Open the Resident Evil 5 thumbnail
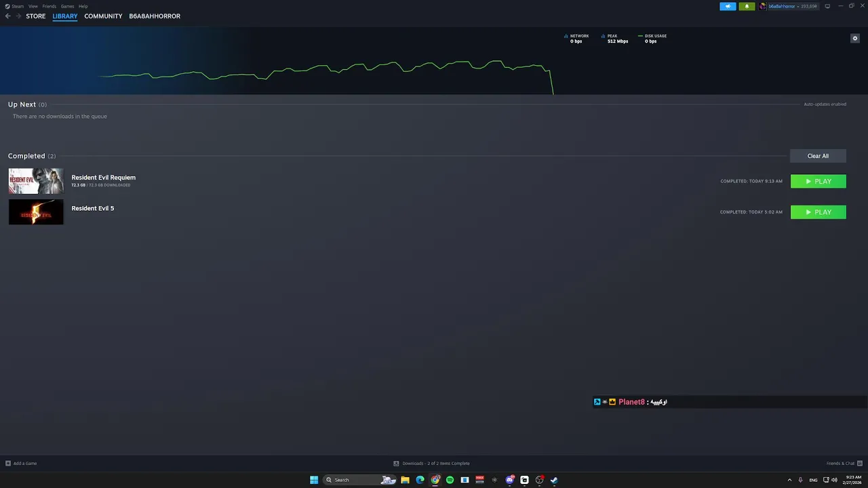 tap(36, 212)
